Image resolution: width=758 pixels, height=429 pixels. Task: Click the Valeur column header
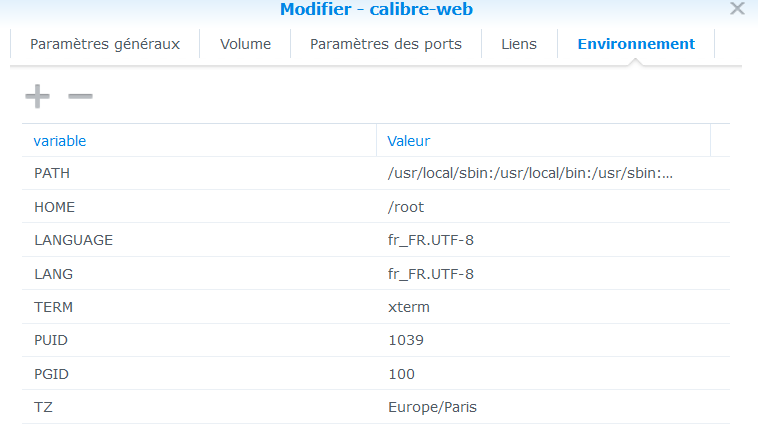click(x=409, y=141)
